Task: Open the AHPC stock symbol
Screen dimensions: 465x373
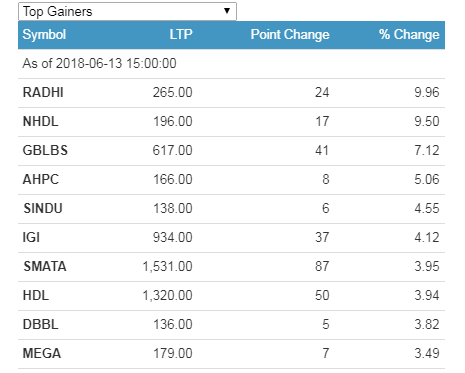Action: (41, 179)
